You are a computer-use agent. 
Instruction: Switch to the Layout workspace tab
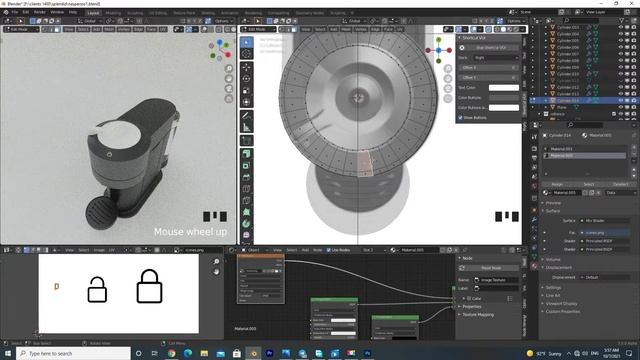(x=93, y=13)
